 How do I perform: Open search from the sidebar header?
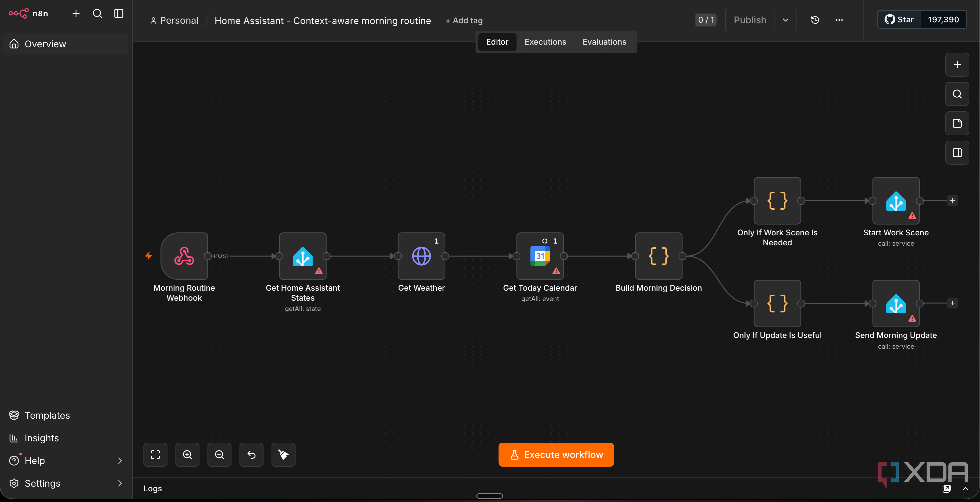pos(97,13)
